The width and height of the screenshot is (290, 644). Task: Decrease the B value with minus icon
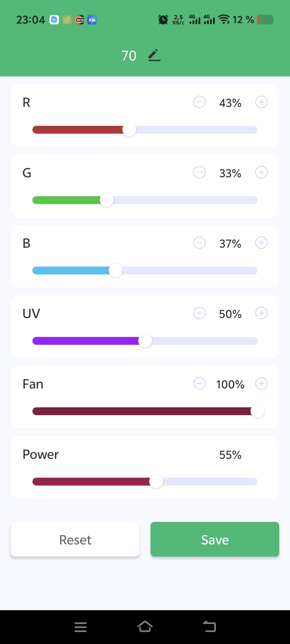[199, 243]
